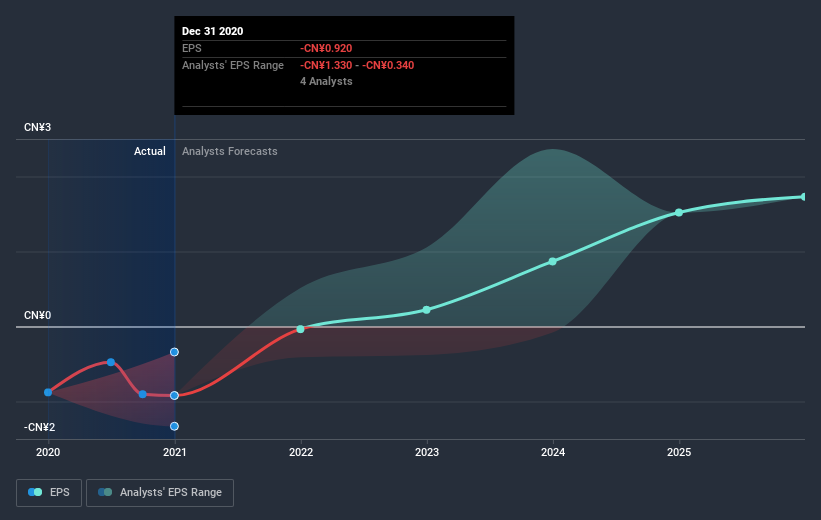Click the 4 Analysts tooltip text
The image size is (821, 520).
click(x=326, y=81)
